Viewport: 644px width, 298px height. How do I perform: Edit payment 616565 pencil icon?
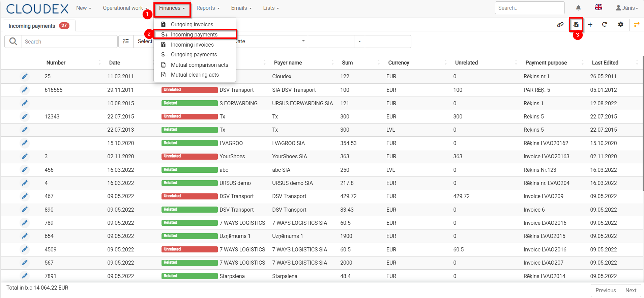[x=25, y=90]
